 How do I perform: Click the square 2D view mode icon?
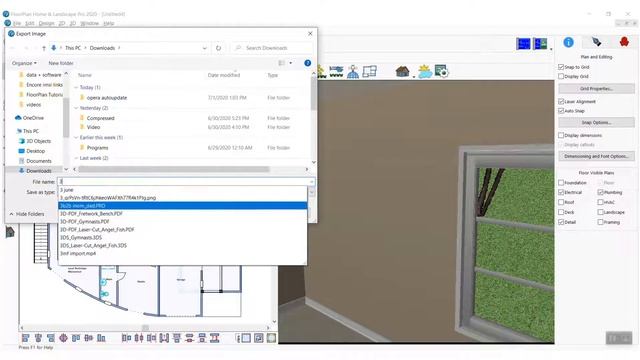click(x=246, y=338)
